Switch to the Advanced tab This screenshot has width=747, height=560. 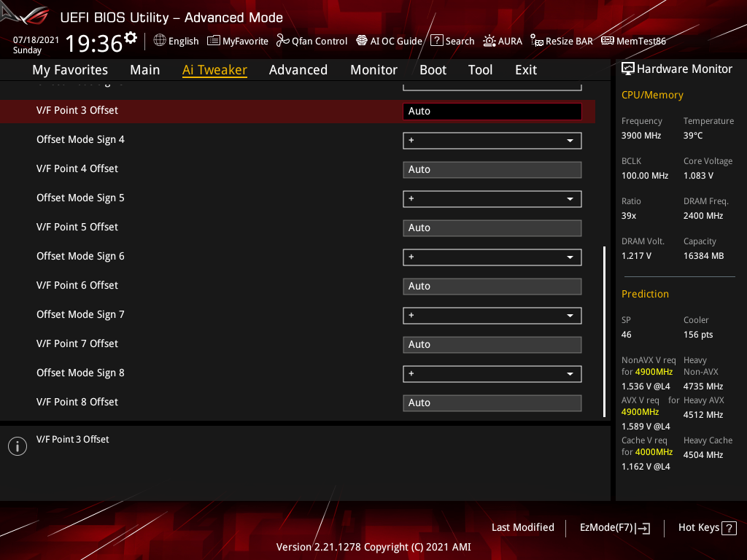pos(298,69)
